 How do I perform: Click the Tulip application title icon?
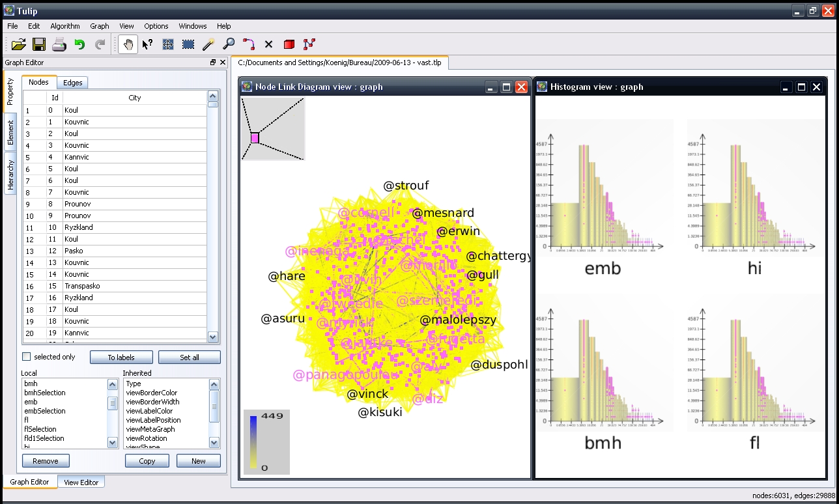tap(9, 10)
